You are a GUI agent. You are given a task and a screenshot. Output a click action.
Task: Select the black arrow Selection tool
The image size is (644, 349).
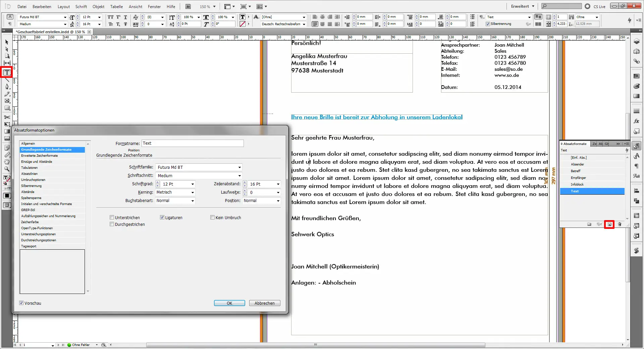click(x=7, y=42)
